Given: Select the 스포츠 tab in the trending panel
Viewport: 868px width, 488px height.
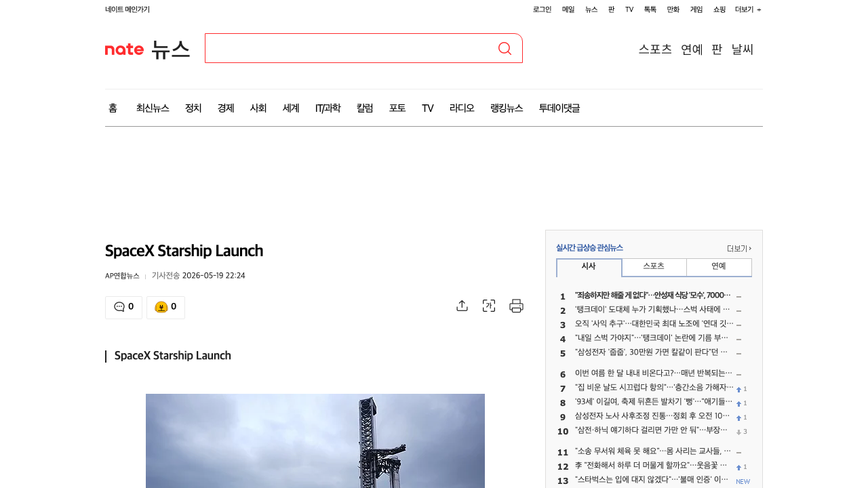Looking at the screenshot, I should pyautogui.click(x=654, y=266).
